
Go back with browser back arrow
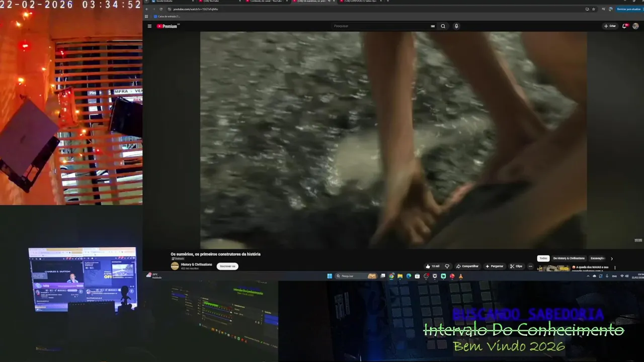point(147,9)
